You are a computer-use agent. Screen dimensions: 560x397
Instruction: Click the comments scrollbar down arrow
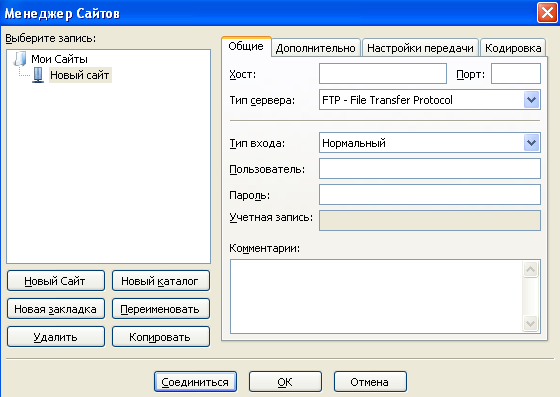[x=530, y=323]
